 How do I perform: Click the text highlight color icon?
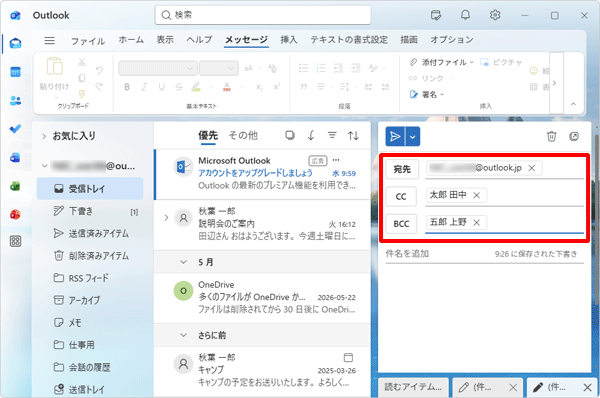tap(196, 87)
